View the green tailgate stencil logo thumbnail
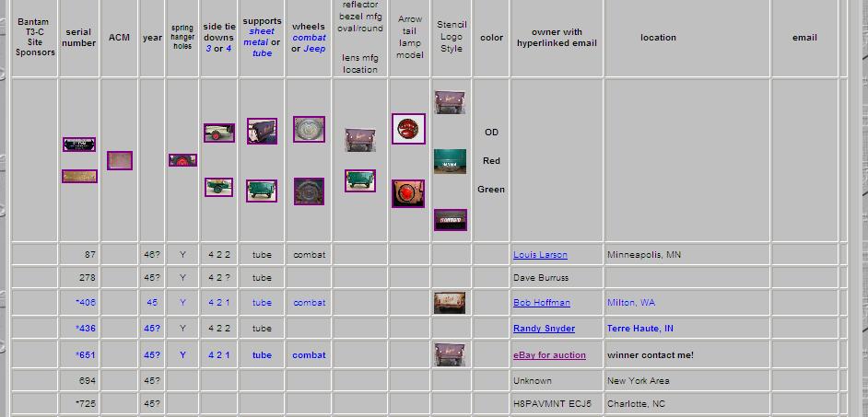The width and height of the screenshot is (868, 417). tap(450, 161)
